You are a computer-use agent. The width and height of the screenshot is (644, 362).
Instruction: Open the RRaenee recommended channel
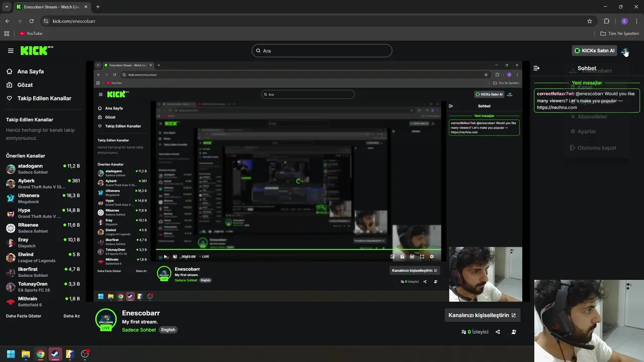[x=43, y=228]
